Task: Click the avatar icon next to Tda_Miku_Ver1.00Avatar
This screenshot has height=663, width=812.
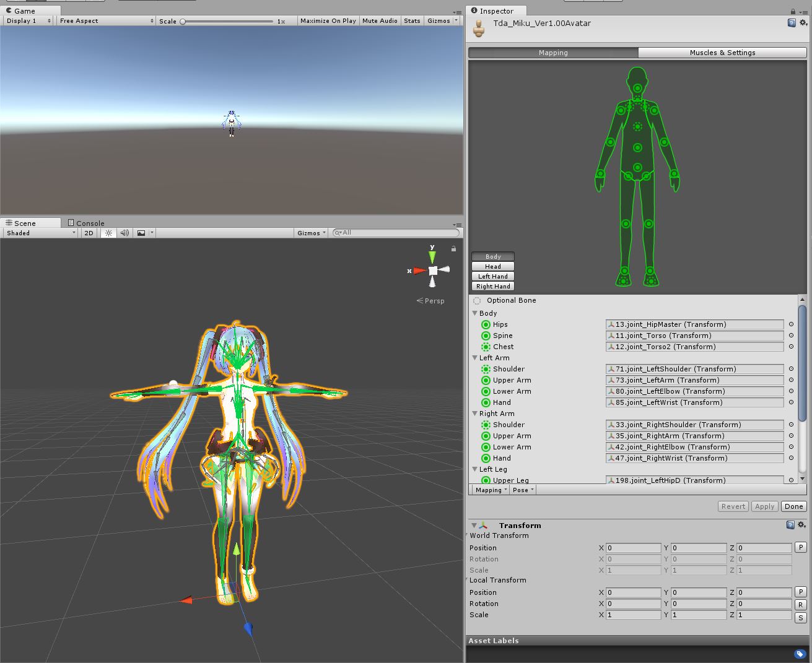Action: pos(478,28)
